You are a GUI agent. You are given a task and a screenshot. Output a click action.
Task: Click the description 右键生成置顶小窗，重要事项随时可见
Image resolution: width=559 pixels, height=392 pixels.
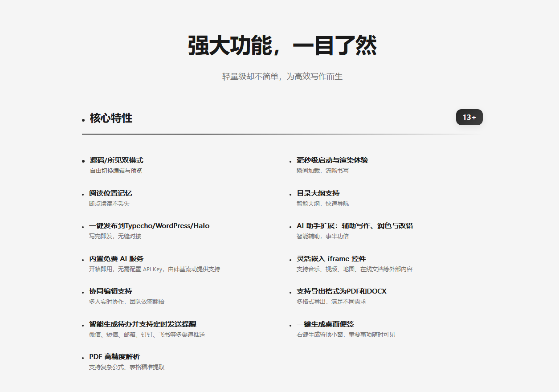point(346,335)
